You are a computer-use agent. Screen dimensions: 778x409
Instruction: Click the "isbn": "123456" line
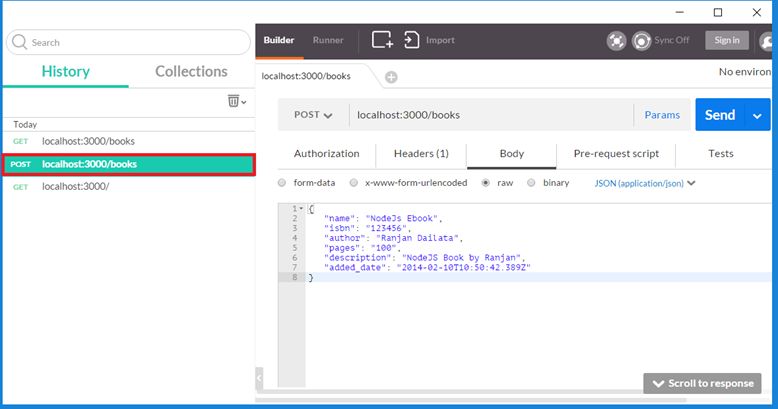click(368, 228)
